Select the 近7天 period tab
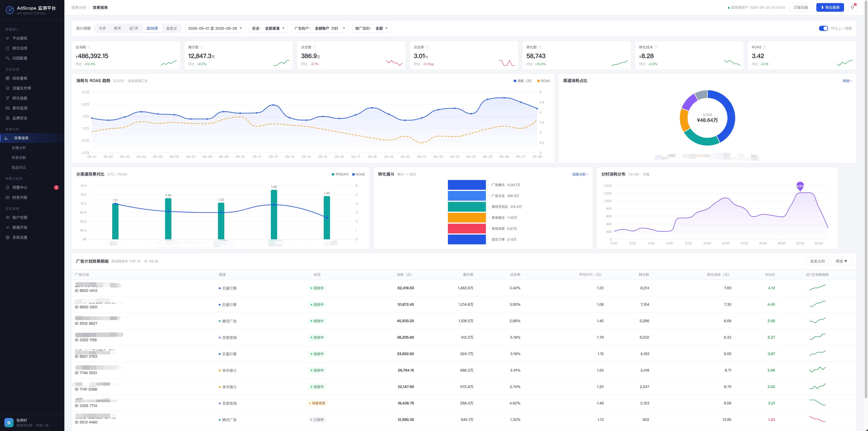This screenshot has height=431, width=868. click(x=134, y=28)
